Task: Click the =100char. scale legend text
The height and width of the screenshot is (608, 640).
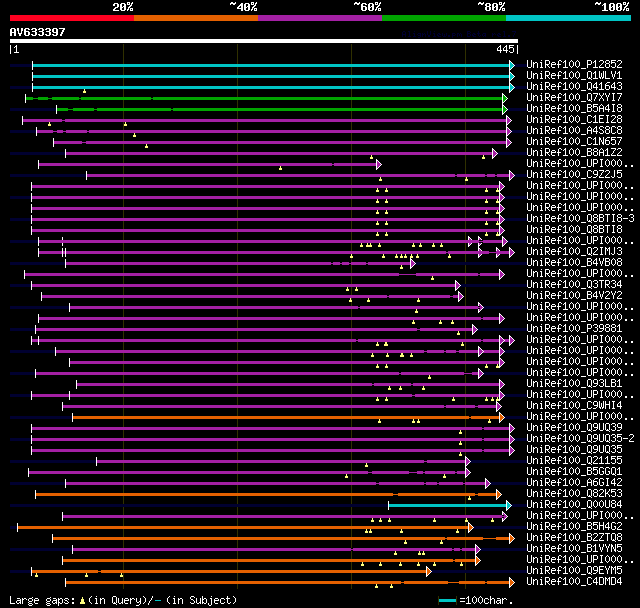Action: click(x=486, y=600)
